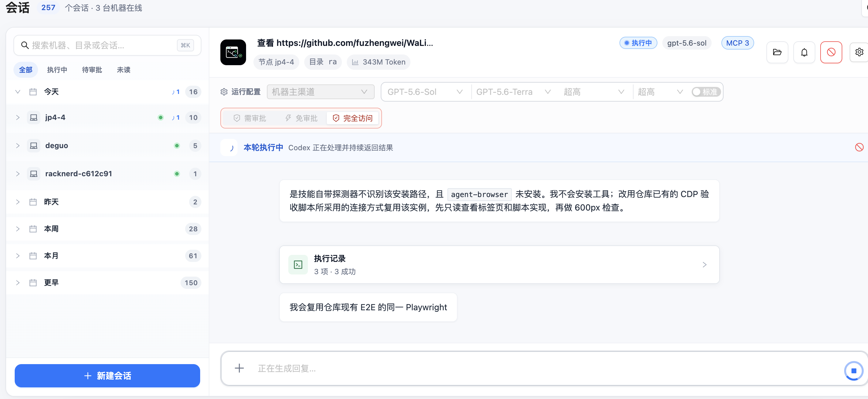The width and height of the screenshot is (868, 399).
Task: Click the 目录 ra chip
Action: click(323, 62)
